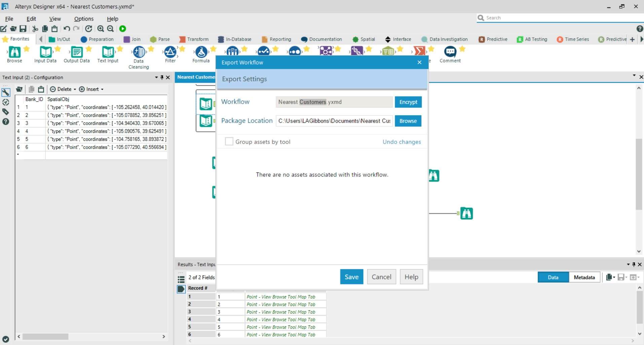Select the Input Data tool icon
The image size is (644, 345).
(x=45, y=52)
